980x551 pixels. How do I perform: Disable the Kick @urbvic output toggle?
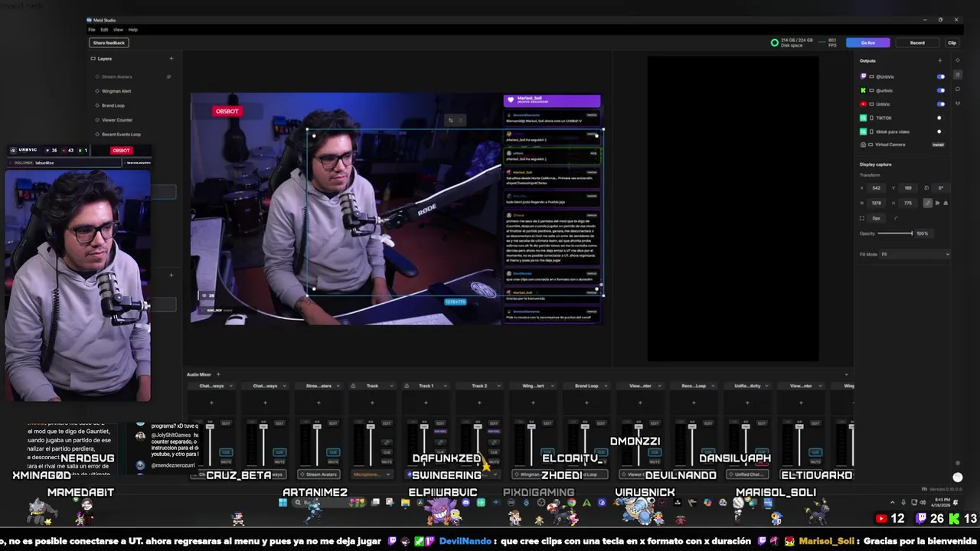pyautogui.click(x=940, y=90)
